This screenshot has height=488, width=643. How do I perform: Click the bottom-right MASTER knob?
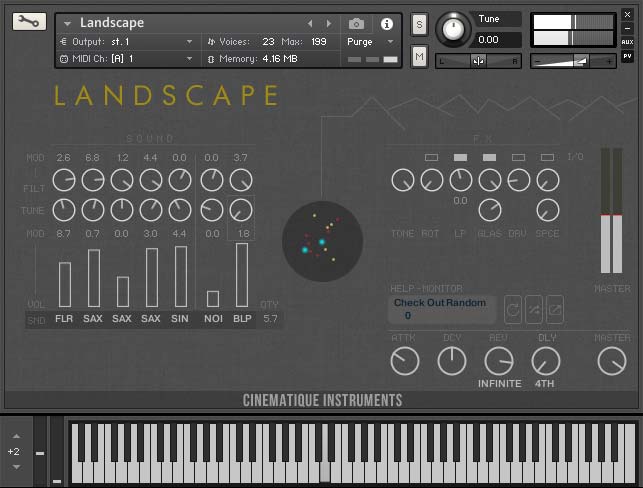pos(612,361)
